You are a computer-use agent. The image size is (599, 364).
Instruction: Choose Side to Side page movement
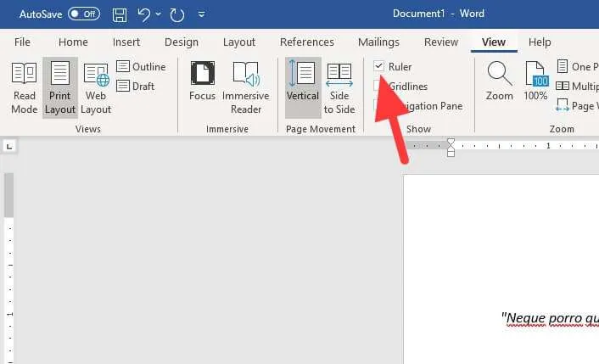(339, 88)
